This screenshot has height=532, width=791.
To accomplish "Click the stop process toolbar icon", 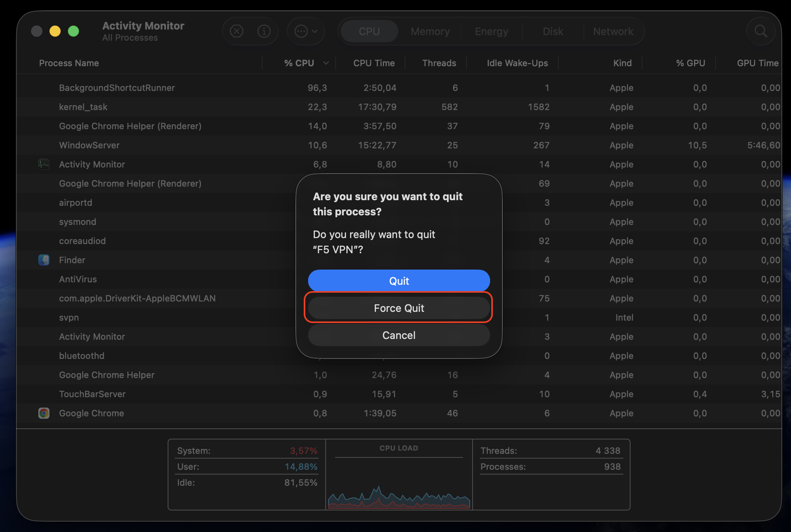I will click(237, 31).
